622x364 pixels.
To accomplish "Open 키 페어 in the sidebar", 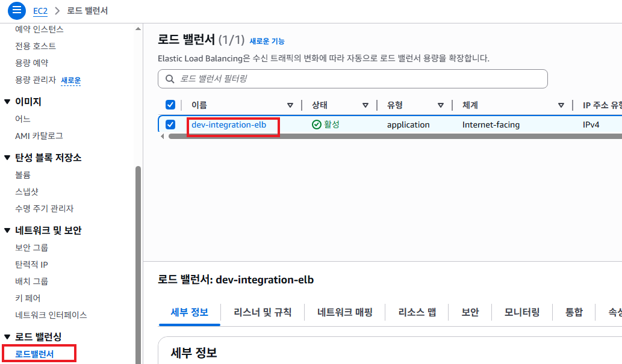I will (x=28, y=298).
